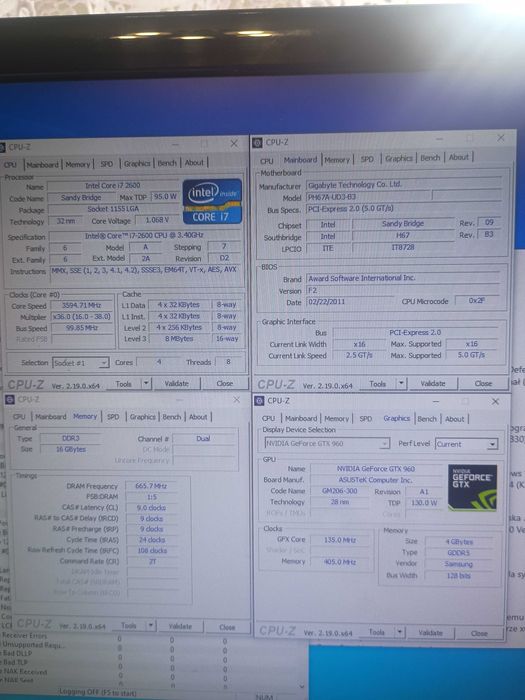Image resolution: width=525 pixels, height=700 pixels.
Task: Click the Intel Core i7 2600 name field
Action: [x=113, y=185]
